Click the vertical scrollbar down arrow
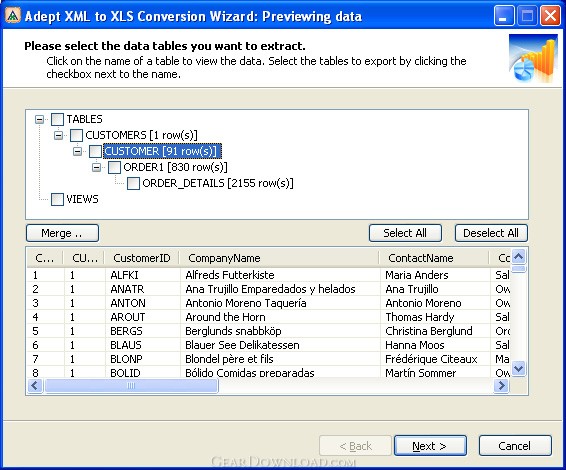Viewport: 566px width, 470px height. point(519,368)
